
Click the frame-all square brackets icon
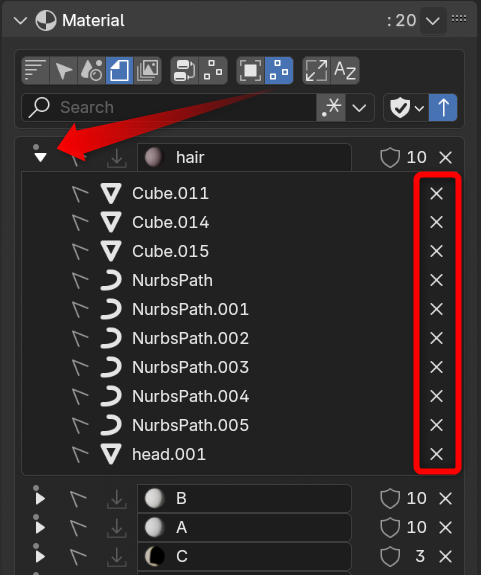(251, 70)
